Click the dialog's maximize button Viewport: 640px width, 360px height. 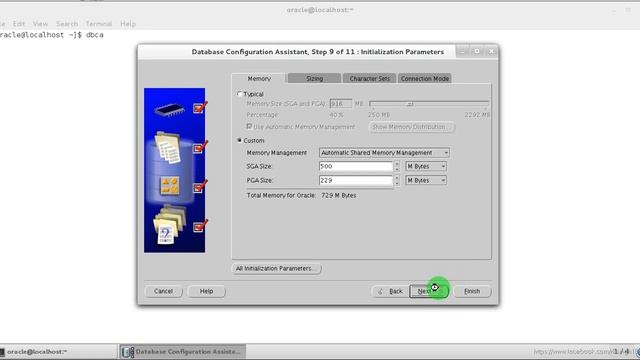coord(477,51)
